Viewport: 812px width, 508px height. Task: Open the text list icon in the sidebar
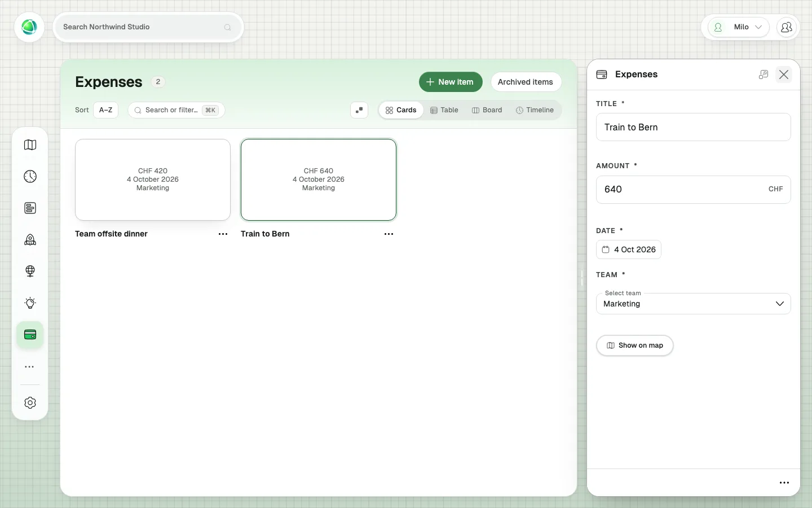[30, 208]
